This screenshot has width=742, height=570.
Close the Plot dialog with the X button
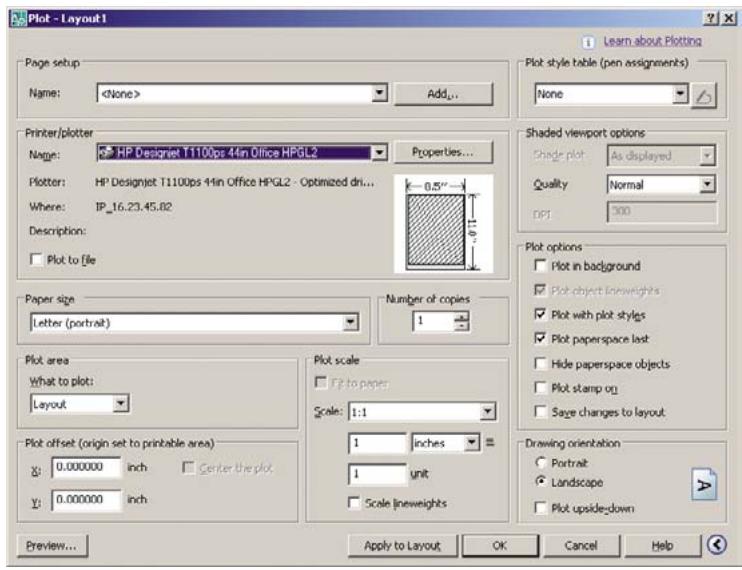(x=729, y=18)
